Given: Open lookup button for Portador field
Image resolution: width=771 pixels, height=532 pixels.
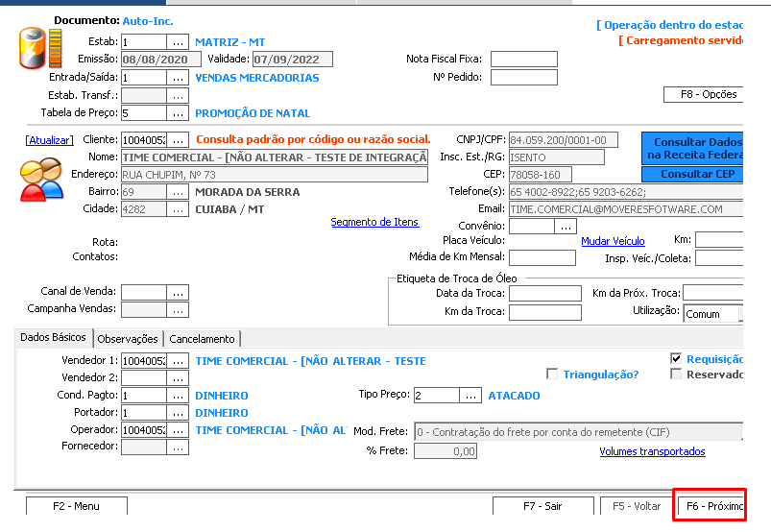Looking at the screenshot, I should [178, 413].
